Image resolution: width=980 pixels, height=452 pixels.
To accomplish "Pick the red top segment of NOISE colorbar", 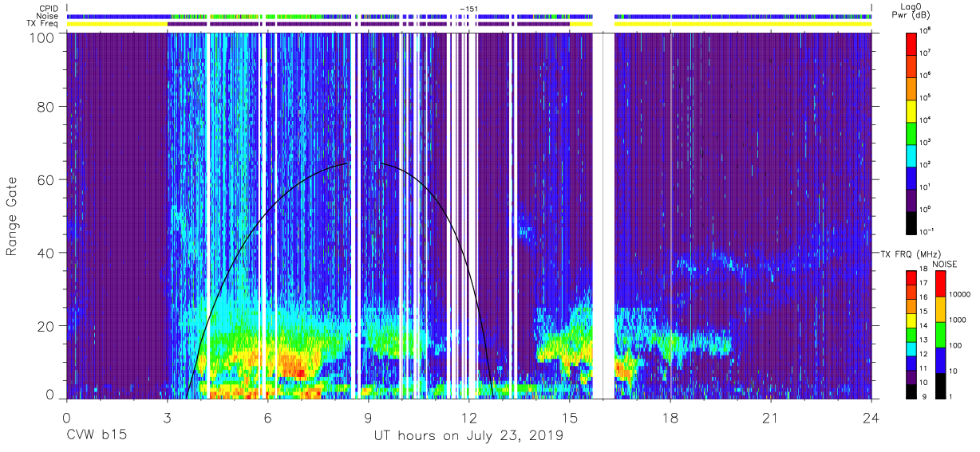I will (x=940, y=284).
